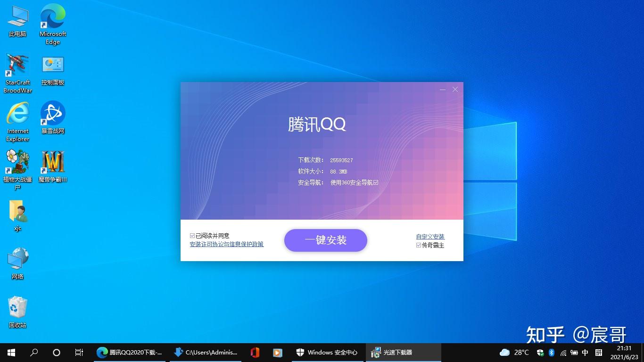644x362 pixels.
Task: Switch to 光速下载器 taskbar item
Action: coord(404,353)
